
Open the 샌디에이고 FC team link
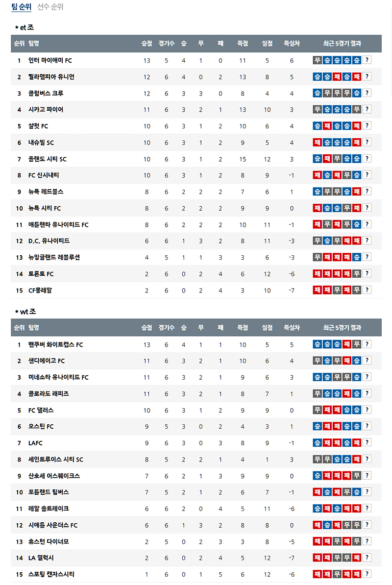coord(47,361)
